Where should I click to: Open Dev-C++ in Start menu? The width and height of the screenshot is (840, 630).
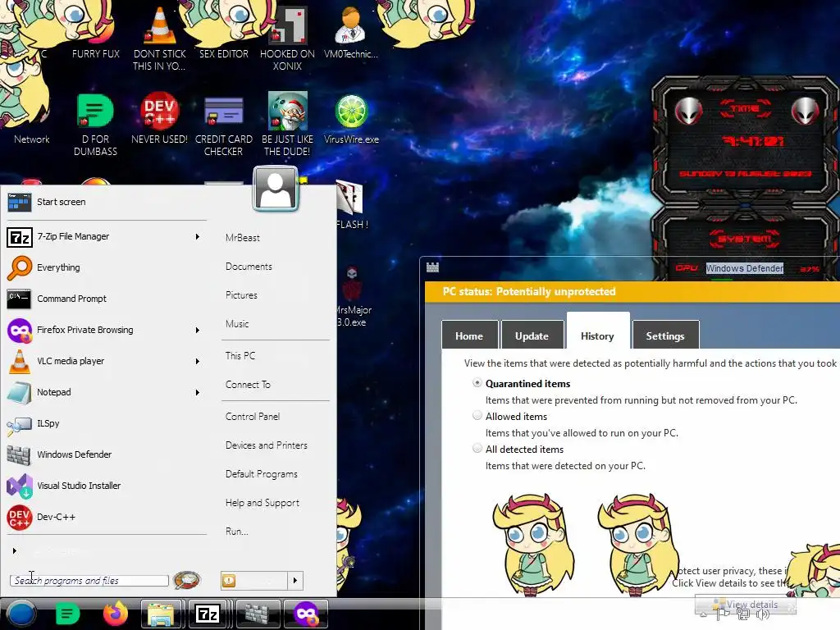click(106, 517)
